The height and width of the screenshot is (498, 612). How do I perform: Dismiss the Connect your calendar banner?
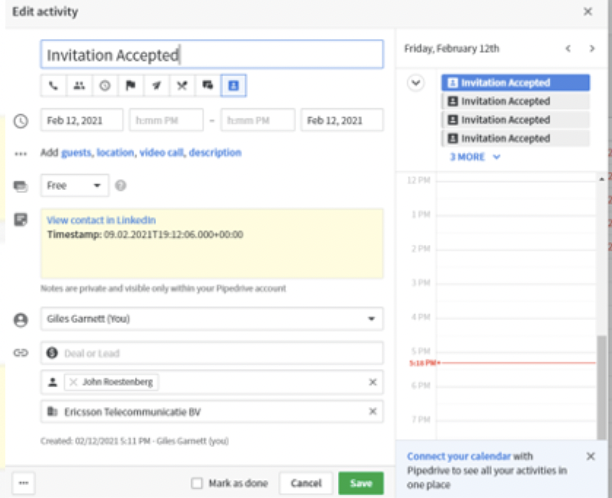(591, 456)
